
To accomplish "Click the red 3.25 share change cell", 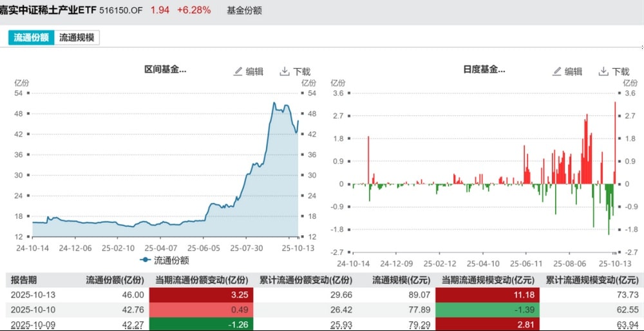I will [x=201, y=294].
